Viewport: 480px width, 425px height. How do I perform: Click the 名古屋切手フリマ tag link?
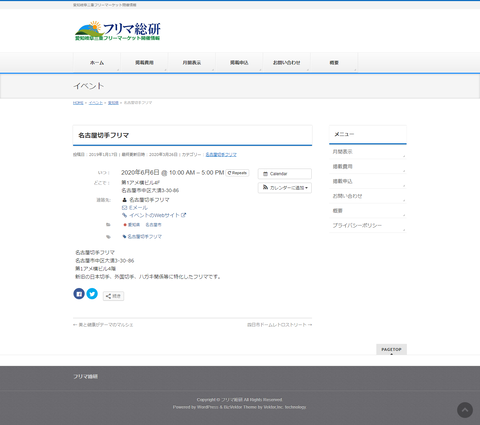click(x=142, y=237)
